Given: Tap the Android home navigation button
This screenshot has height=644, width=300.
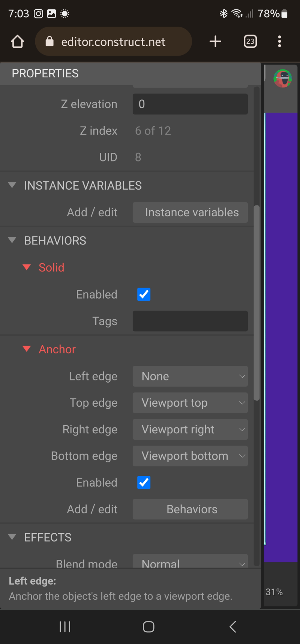Looking at the screenshot, I should tap(148, 626).
